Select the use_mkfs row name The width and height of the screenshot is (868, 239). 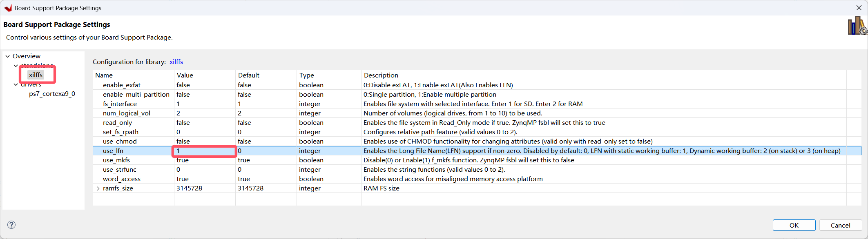click(x=116, y=160)
